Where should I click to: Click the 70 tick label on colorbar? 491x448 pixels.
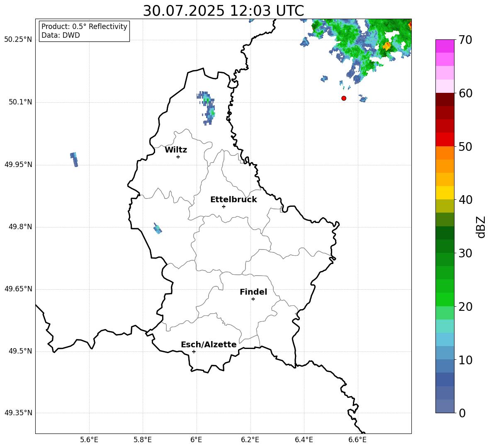tap(465, 40)
